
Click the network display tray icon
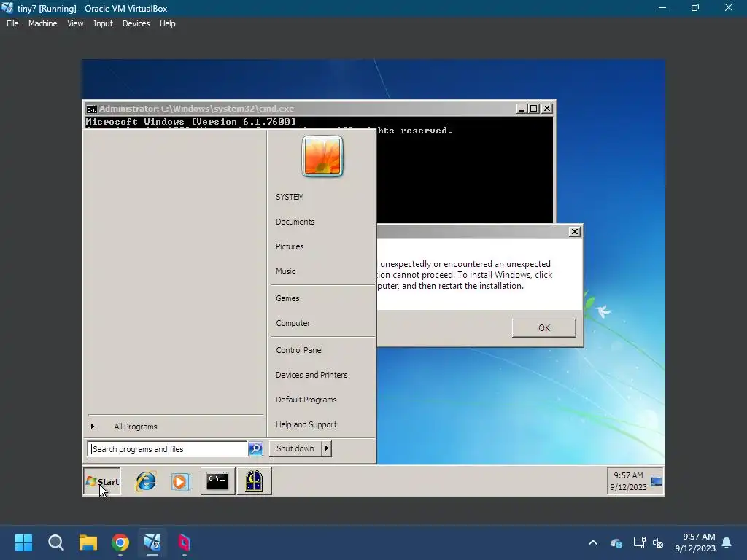tap(639, 542)
